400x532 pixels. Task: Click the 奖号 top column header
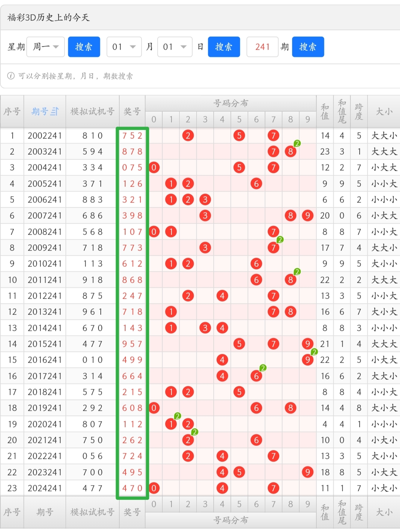click(x=132, y=111)
